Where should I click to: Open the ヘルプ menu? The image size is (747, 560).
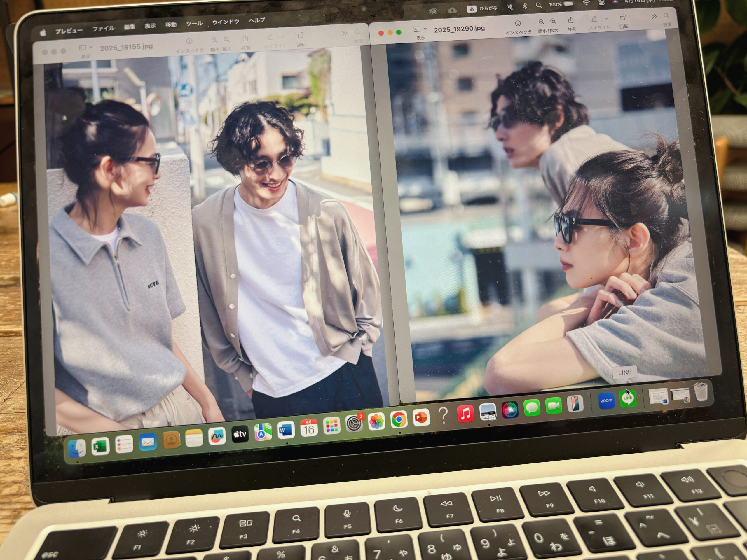point(257,20)
